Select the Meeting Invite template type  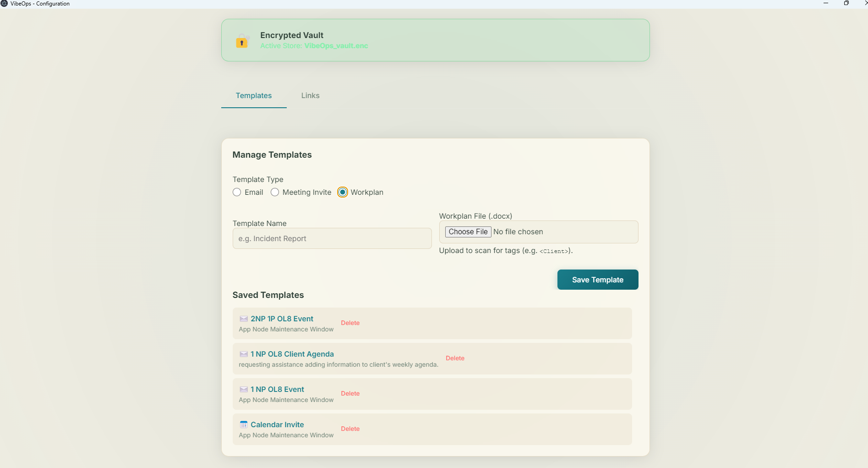point(274,192)
